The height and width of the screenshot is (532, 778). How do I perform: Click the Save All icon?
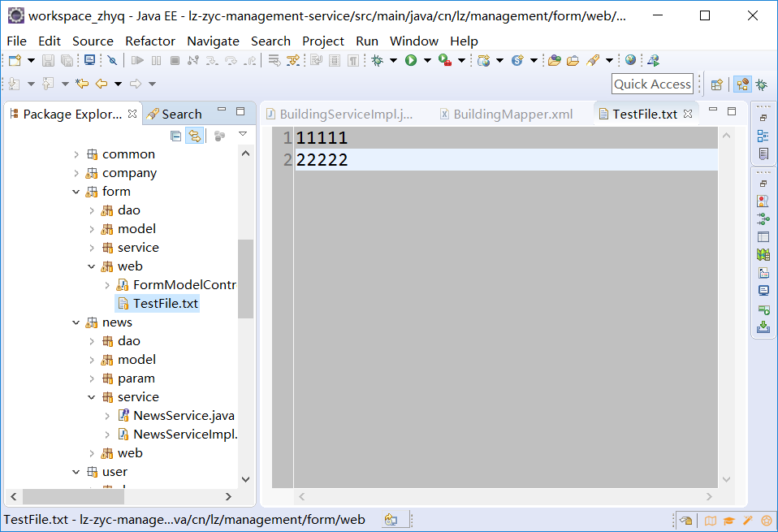[67, 61]
